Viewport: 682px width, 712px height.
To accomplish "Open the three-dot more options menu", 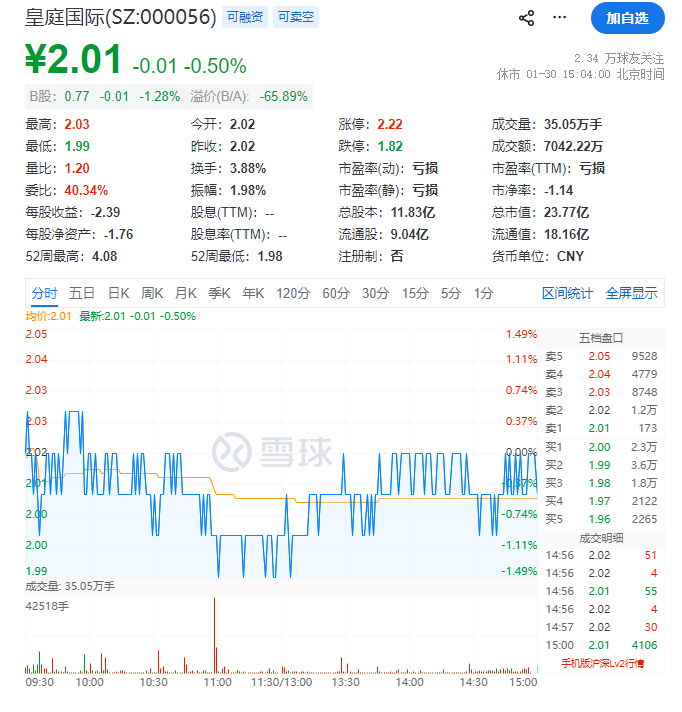I will click(558, 18).
